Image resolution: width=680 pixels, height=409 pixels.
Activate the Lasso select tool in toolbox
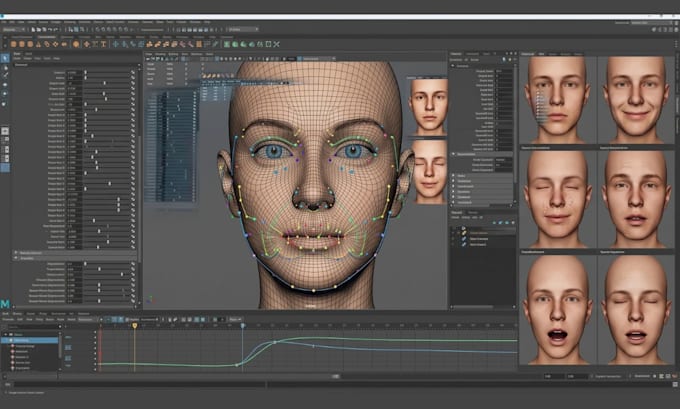click(x=5, y=68)
